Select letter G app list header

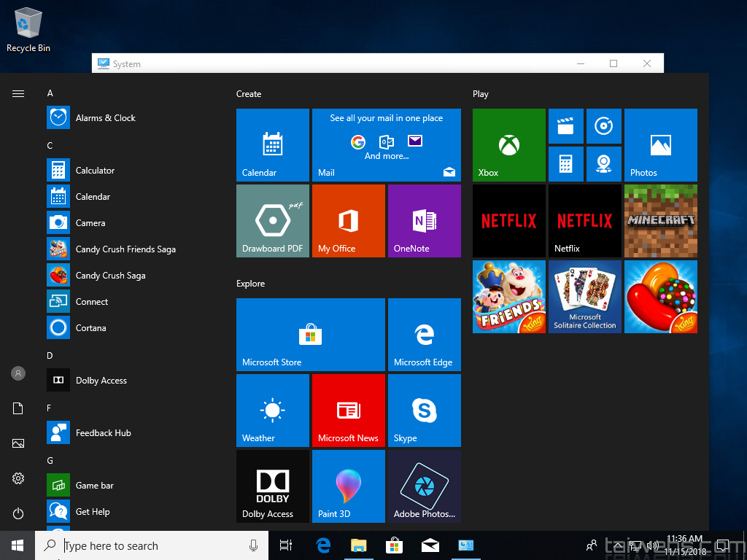coord(50,461)
